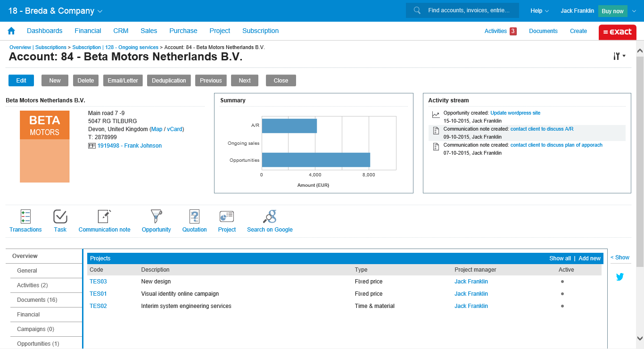Open the tools wrench settings icon
The height and width of the screenshot is (349, 644).
[x=619, y=56]
